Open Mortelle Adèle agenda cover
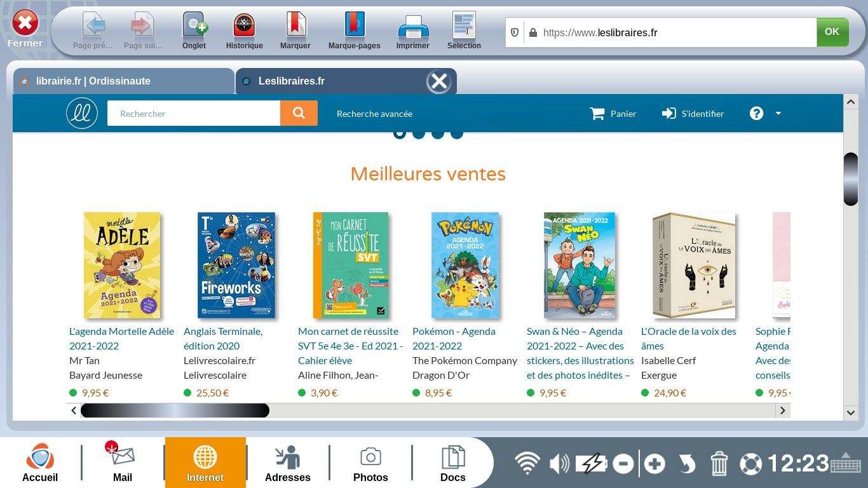 tap(122, 265)
